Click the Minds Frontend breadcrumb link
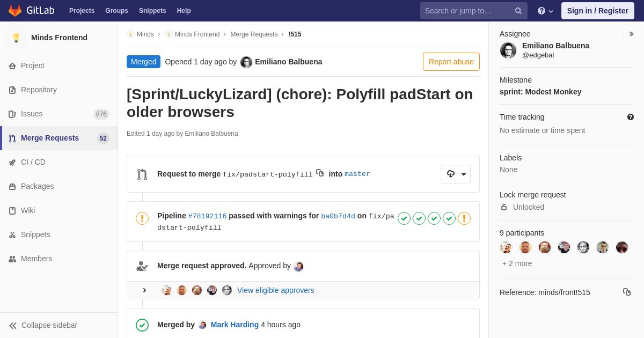This screenshot has height=338, width=644. pyautogui.click(x=197, y=34)
